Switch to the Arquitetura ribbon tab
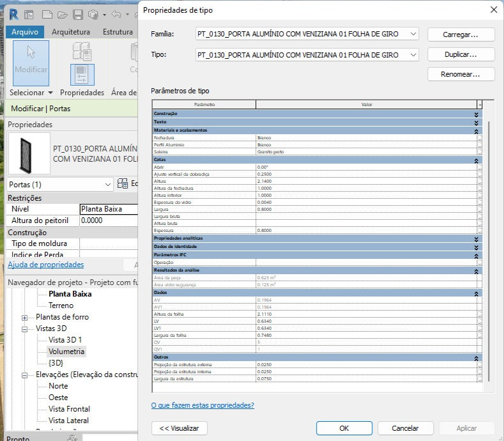504x441 pixels. point(71,32)
